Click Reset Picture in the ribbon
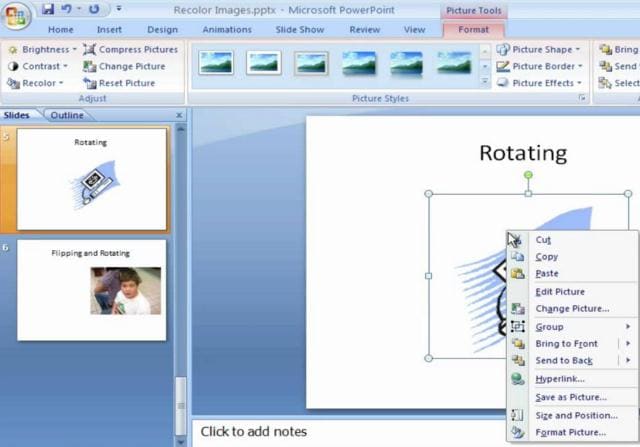Viewport: 640px width, 447px height. click(x=119, y=83)
